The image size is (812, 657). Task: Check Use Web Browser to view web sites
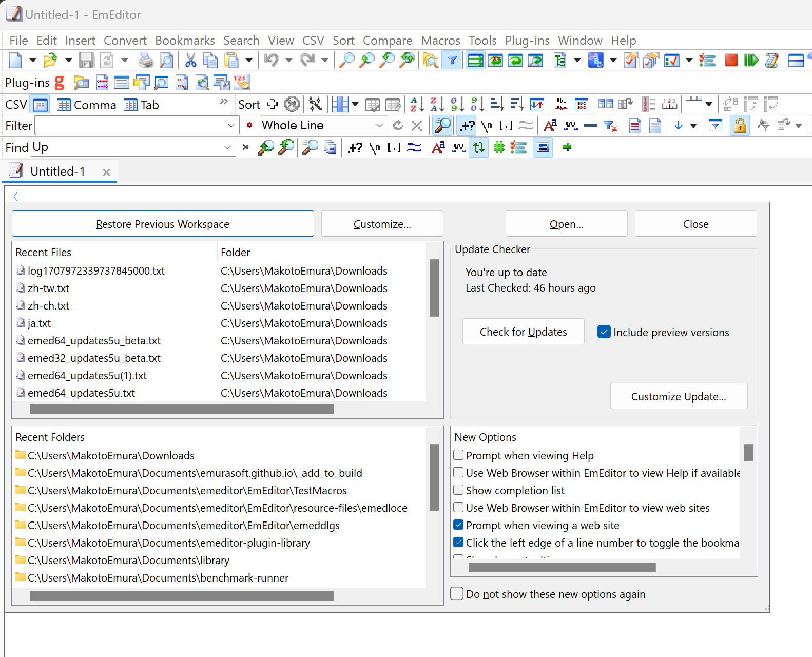(x=459, y=508)
